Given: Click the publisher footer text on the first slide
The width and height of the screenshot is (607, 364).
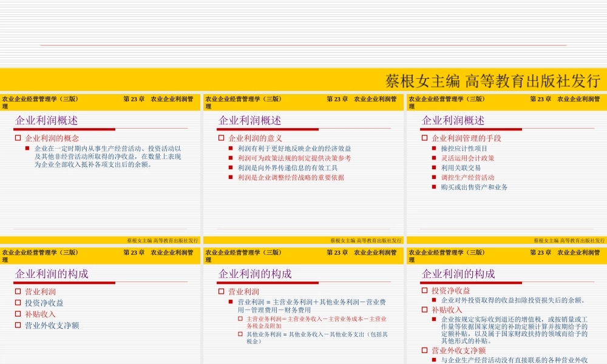Looking at the screenshot, I should [164, 238].
